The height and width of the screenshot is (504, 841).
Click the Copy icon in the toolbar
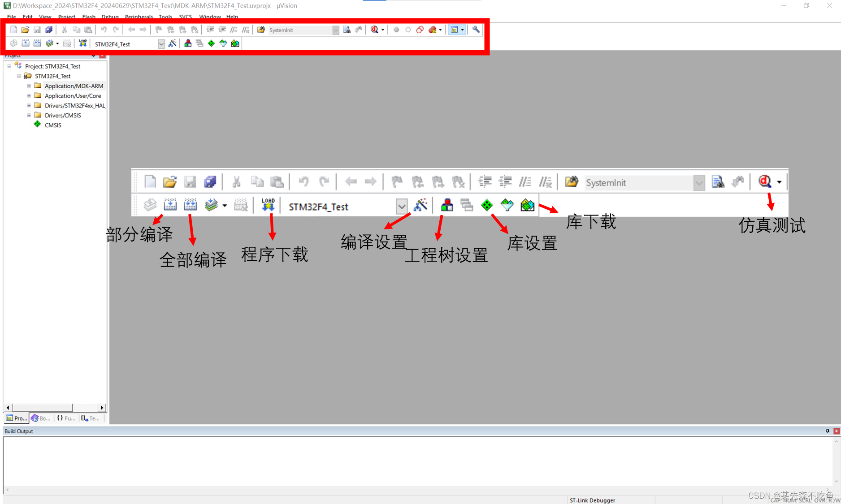76,30
